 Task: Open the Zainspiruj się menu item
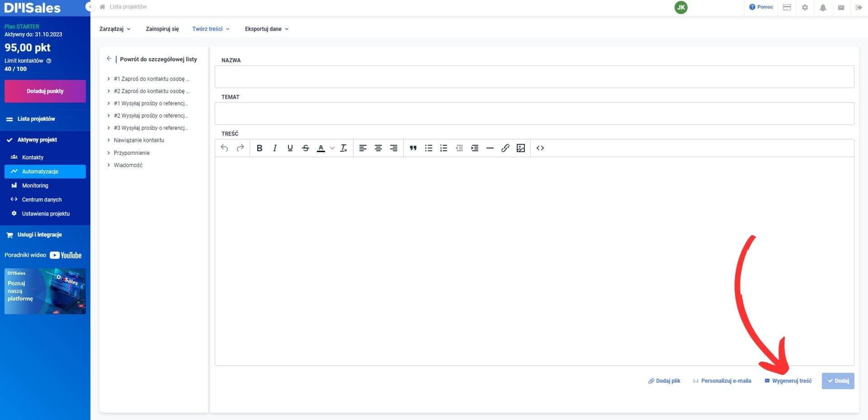(x=162, y=29)
